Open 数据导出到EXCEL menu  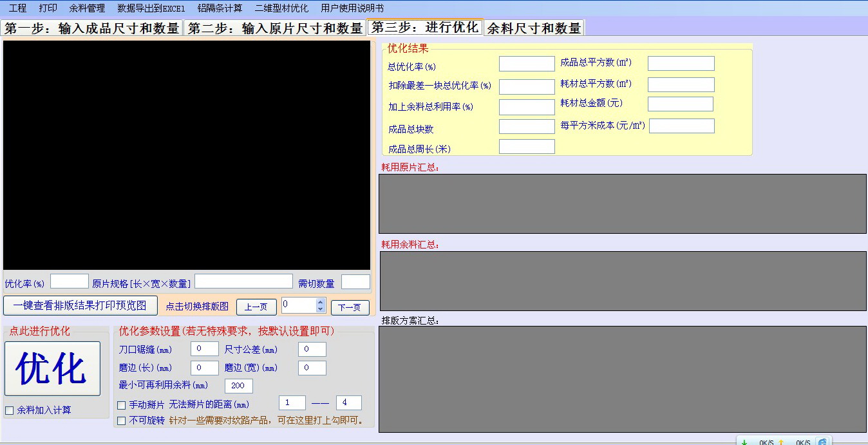tap(151, 8)
